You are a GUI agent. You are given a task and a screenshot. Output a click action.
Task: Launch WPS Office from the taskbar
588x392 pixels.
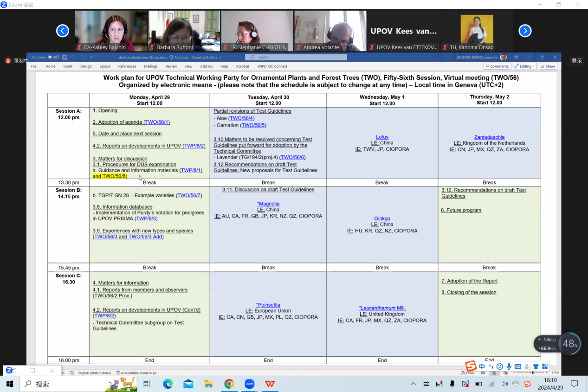click(x=270, y=384)
